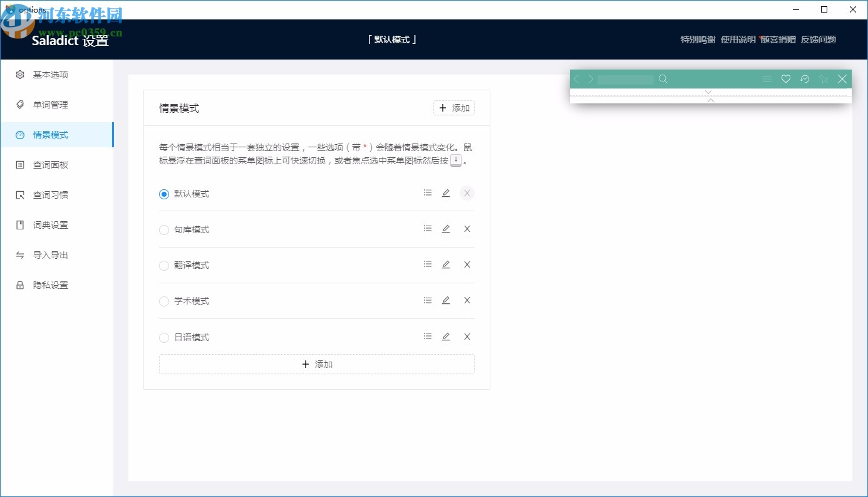Click the edit pencil icon beside 学术模式
The image size is (868, 497).
(x=446, y=300)
